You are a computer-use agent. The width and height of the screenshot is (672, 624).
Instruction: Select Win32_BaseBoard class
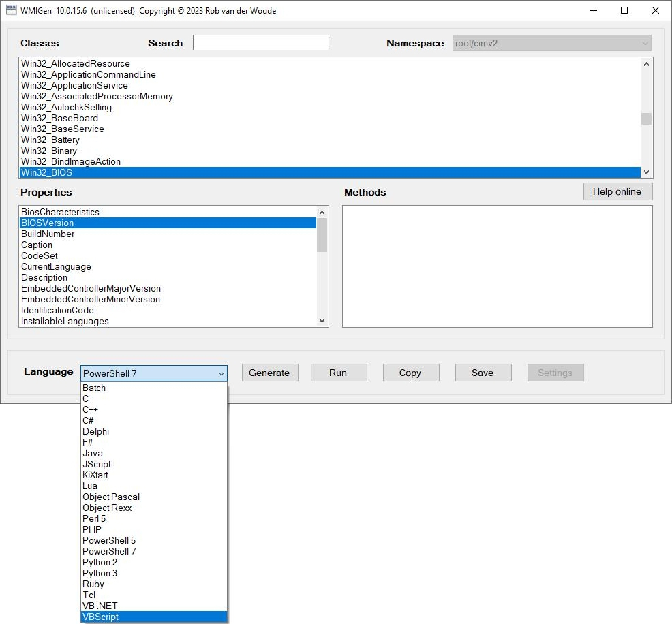tap(330, 119)
